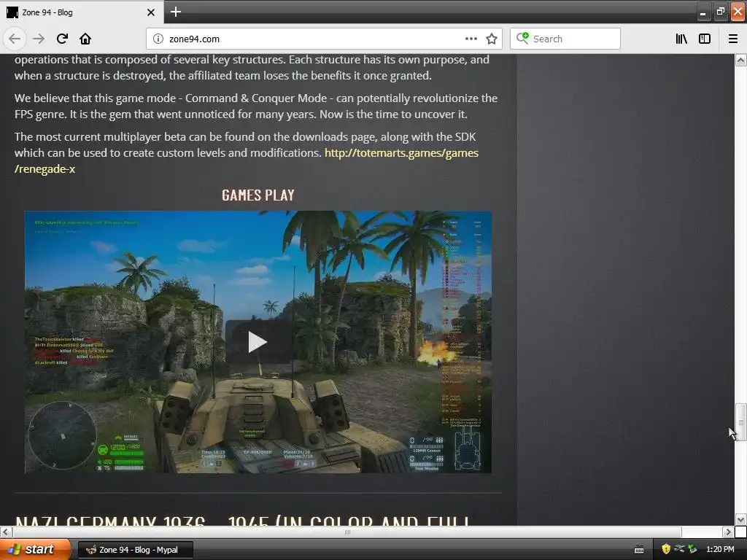Click the horizontal scrollbar left arrow

point(6,532)
